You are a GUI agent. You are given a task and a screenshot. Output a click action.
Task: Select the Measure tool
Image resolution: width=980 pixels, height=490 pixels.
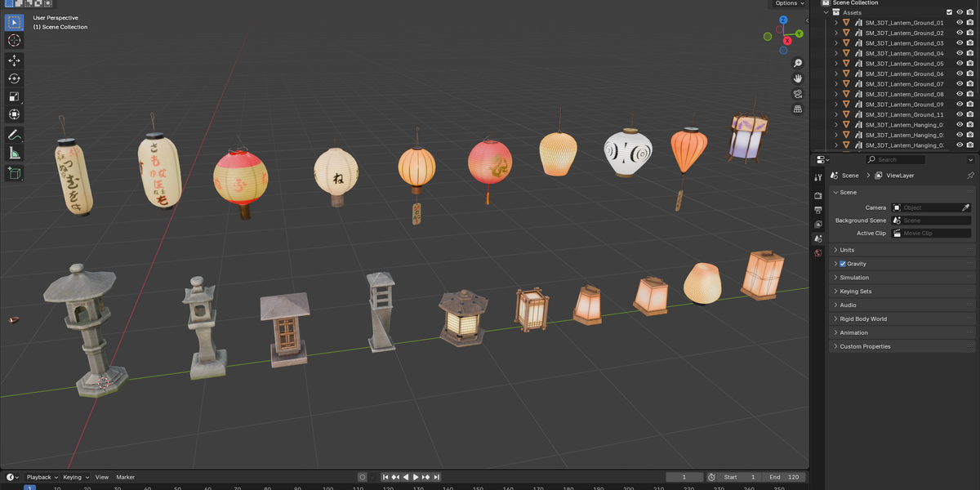pyautogui.click(x=14, y=153)
